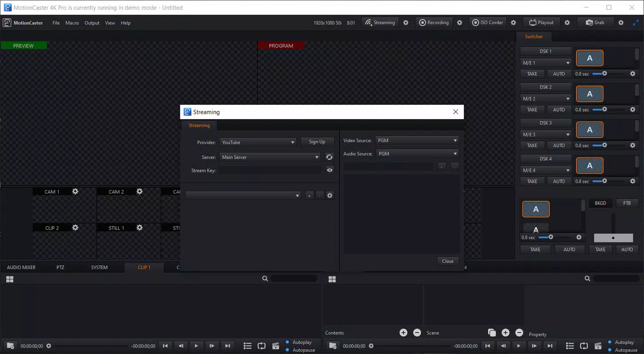The width and height of the screenshot is (644, 354).
Task: Open CAM 2 source settings gear
Action: click(140, 192)
